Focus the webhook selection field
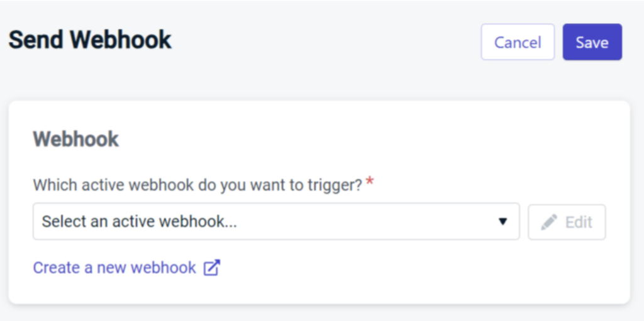Screen dimensions: 644x321 (x=276, y=221)
